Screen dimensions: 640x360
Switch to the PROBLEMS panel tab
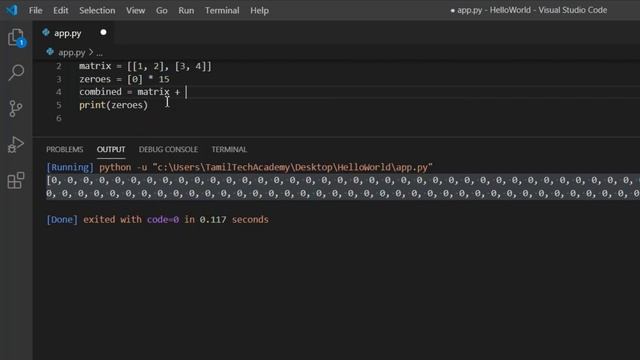tap(64, 149)
